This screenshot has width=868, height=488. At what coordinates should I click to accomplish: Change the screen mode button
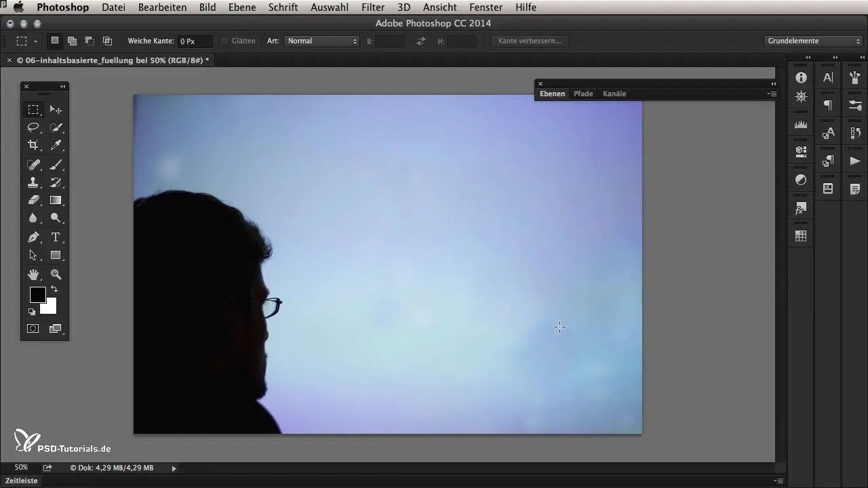[56, 329]
